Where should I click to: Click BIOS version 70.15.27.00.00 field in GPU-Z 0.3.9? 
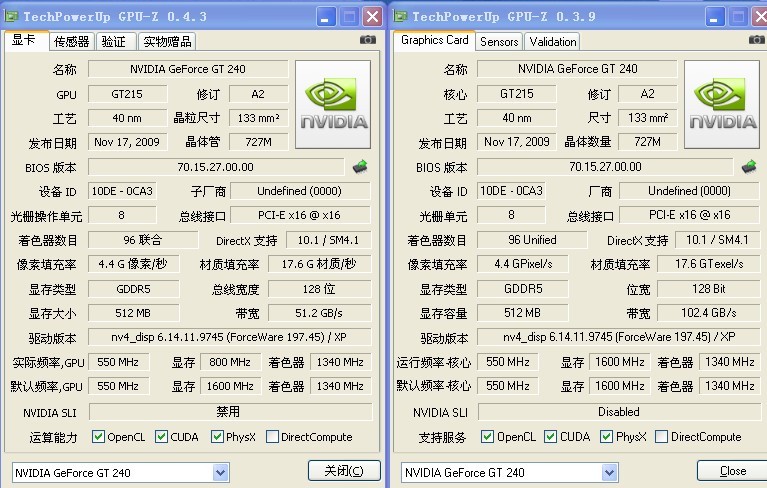[x=605, y=167]
